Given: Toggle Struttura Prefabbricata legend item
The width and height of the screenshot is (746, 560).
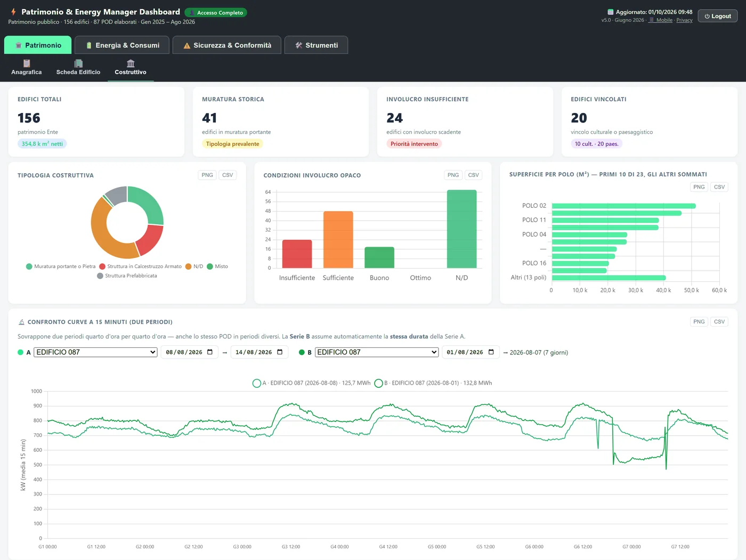Looking at the screenshot, I should [127, 276].
